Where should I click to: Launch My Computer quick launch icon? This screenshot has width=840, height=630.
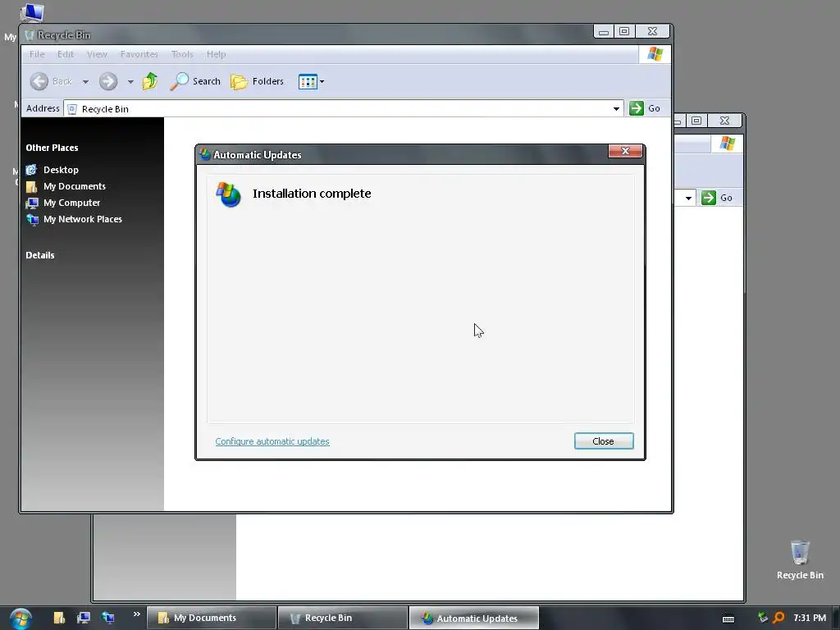tap(84, 618)
